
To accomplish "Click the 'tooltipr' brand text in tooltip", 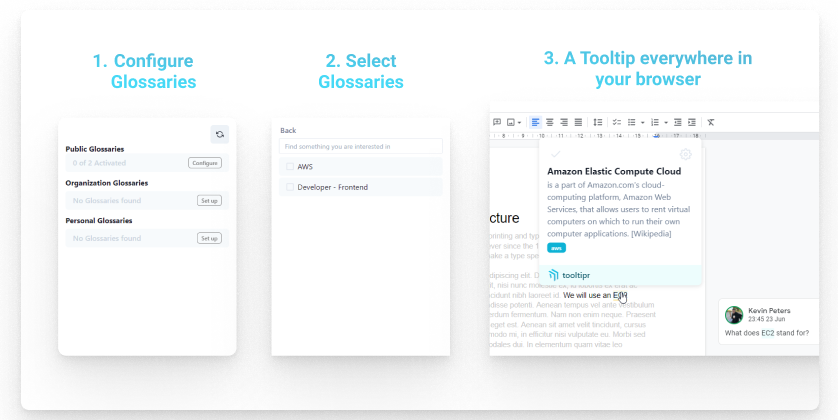I will 576,275.
